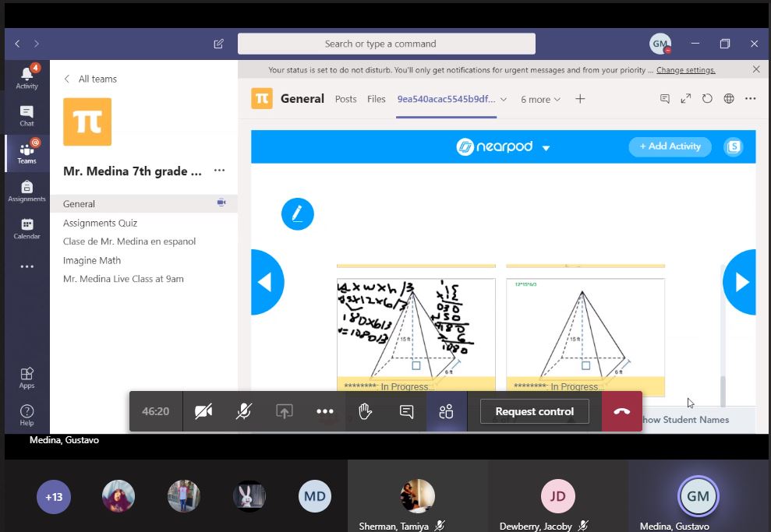
Task: Click the Nearpod vertical scrollbar
Action: (x=723, y=392)
